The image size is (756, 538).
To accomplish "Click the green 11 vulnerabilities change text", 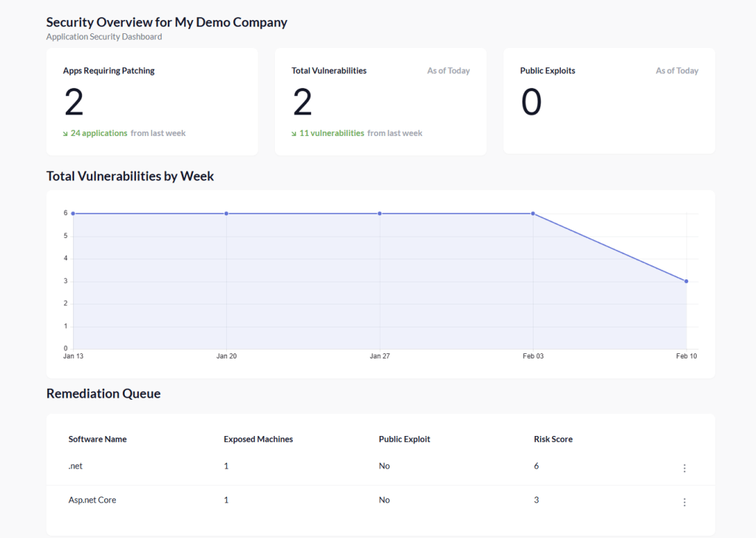I will point(332,134).
